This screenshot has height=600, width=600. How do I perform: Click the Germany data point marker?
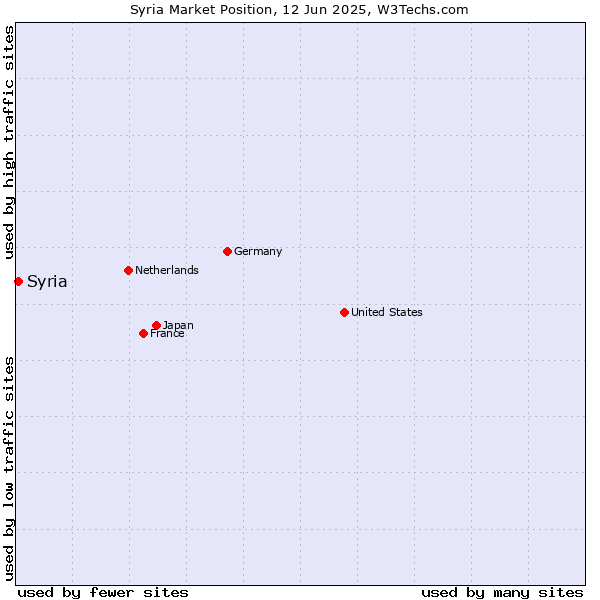pyautogui.click(x=227, y=251)
